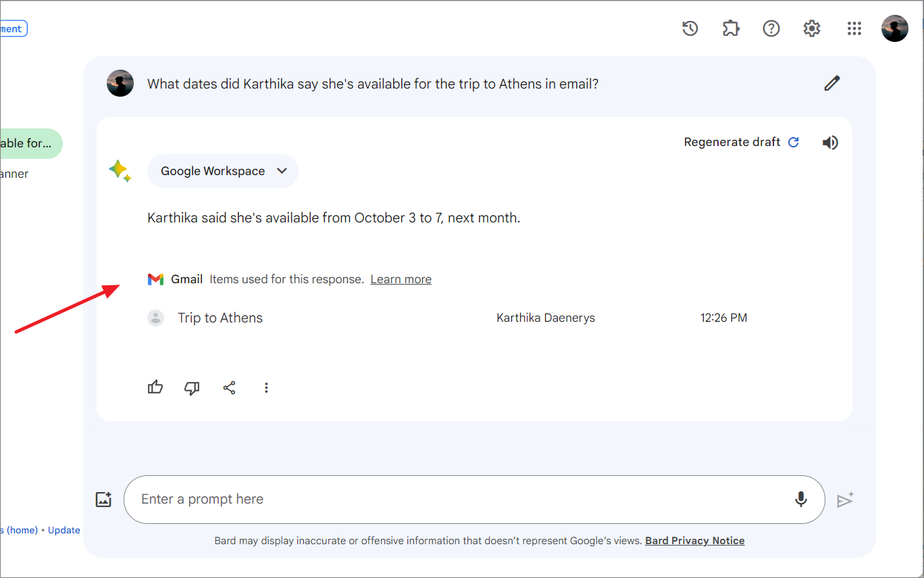Open the Bard Privacy Notice link

coord(695,541)
